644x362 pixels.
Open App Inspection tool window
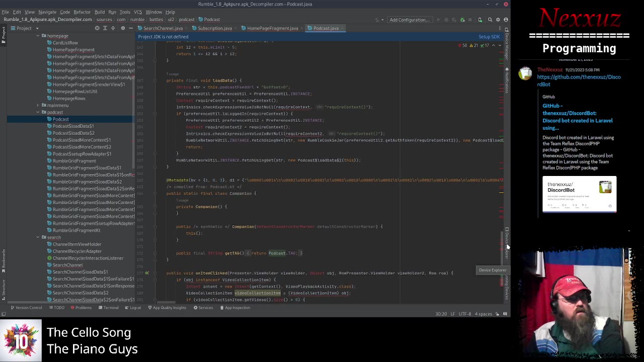point(234,308)
